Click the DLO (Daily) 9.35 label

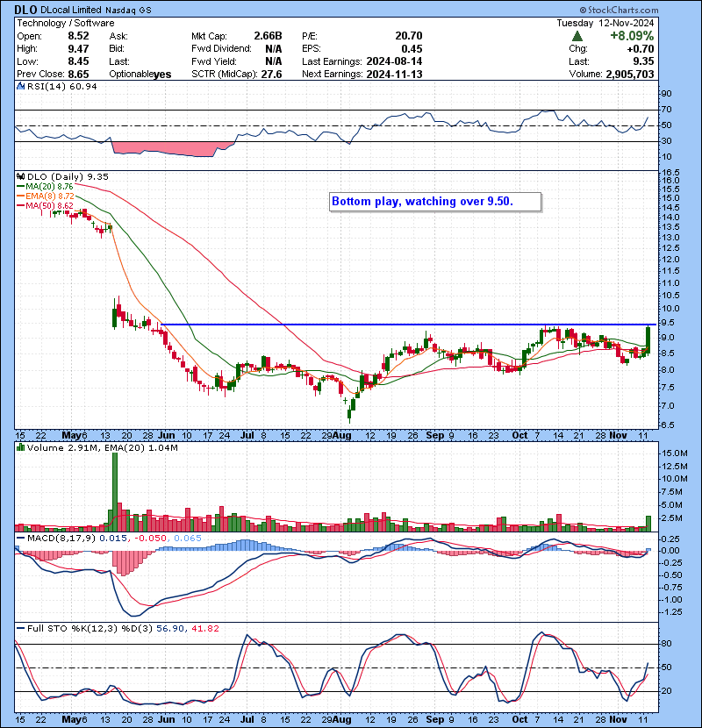(68, 176)
